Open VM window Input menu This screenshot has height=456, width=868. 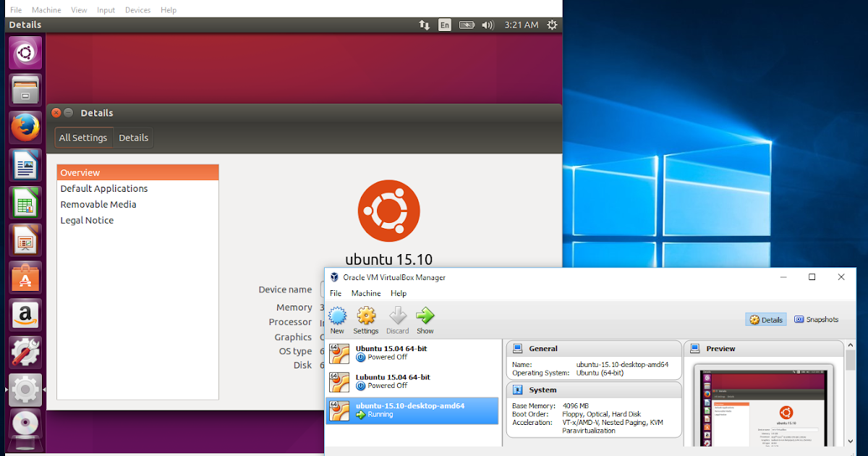[106, 10]
